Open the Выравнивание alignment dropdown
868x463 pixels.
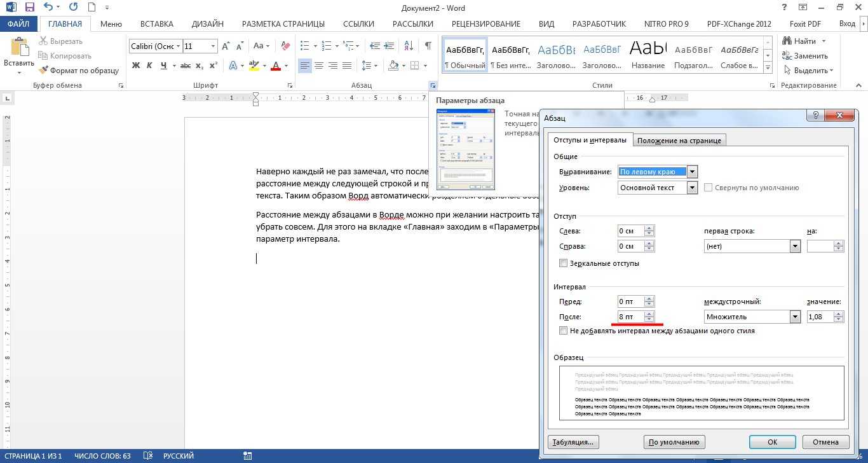693,172
